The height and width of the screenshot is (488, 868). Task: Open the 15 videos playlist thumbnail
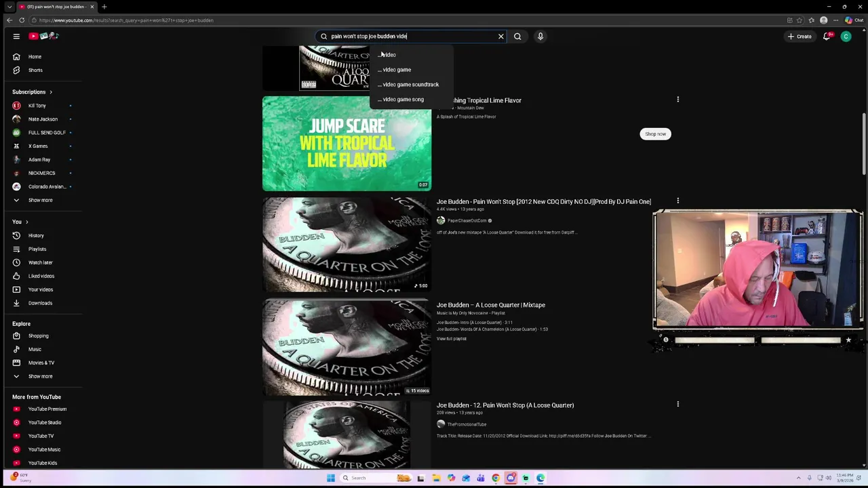pyautogui.click(x=347, y=347)
